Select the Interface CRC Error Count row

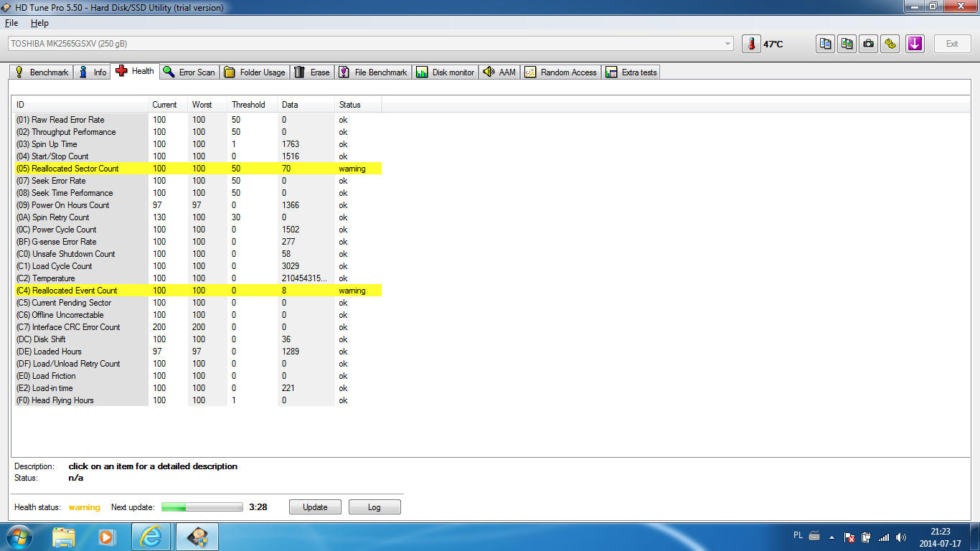coord(198,327)
